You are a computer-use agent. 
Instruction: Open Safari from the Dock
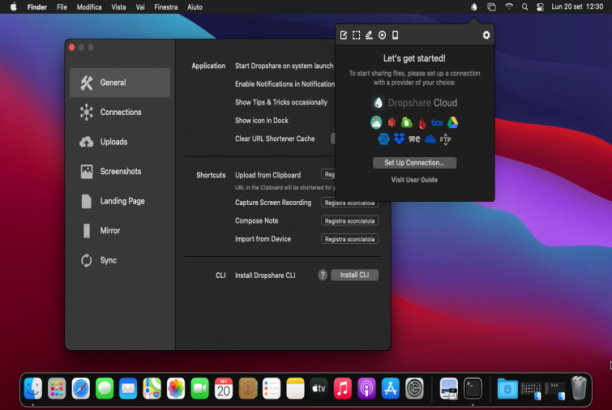(x=81, y=389)
